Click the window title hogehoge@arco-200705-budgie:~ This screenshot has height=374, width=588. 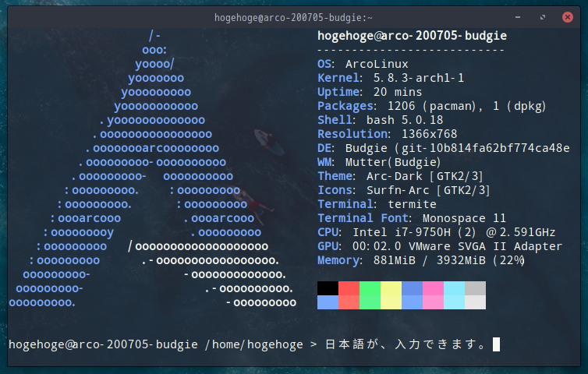point(294,18)
